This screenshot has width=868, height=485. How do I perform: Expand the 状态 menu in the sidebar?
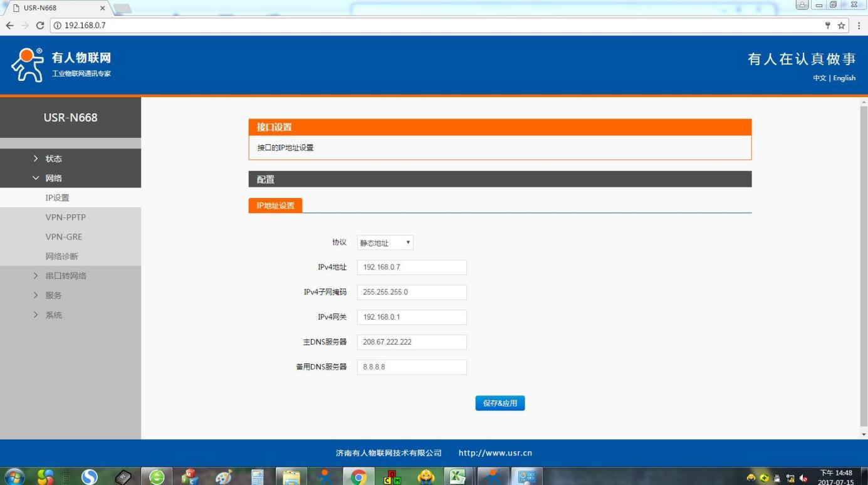(54, 159)
